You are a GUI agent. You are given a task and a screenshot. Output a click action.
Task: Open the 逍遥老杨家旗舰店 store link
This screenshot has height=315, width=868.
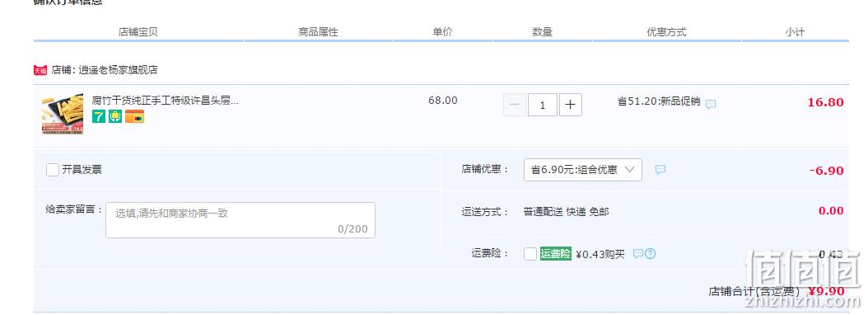[118, 70]
